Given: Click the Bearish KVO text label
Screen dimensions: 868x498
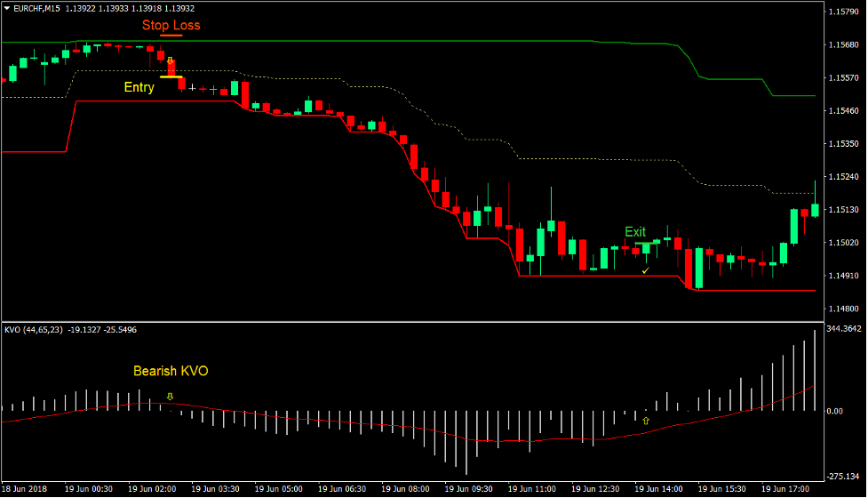Looking at the screenshot, I should tap(171, 371).
